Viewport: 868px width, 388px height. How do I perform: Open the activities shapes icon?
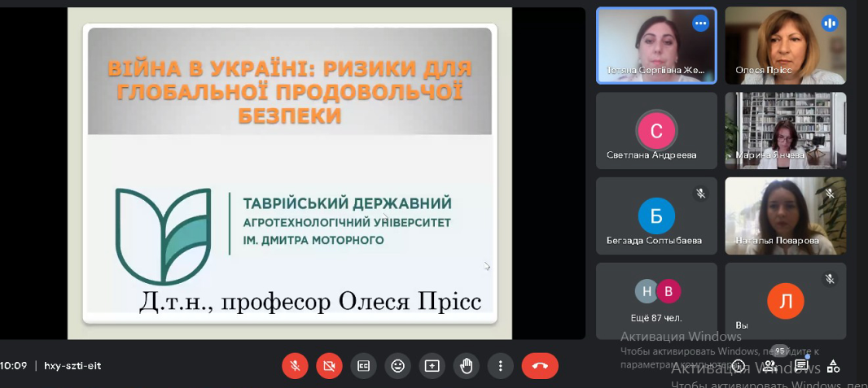(833, 366)
